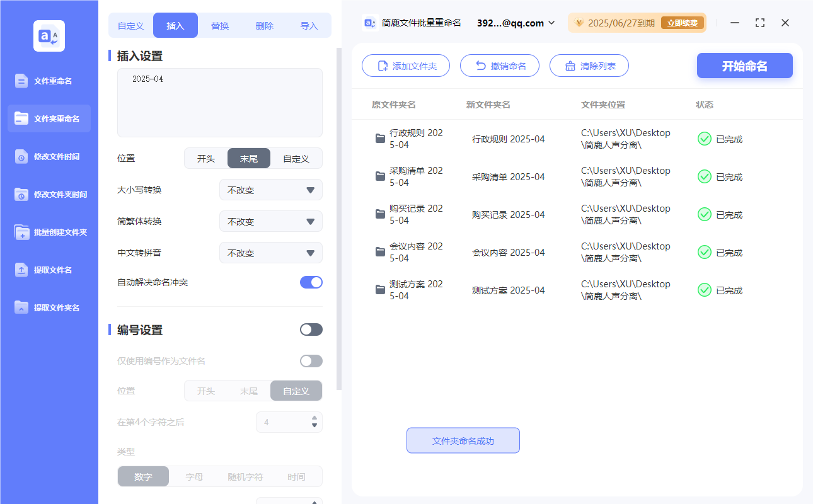The image size is (813, 504).
Task: Expand the 中文转拼音 dropdown
Action: pos(270,253)
